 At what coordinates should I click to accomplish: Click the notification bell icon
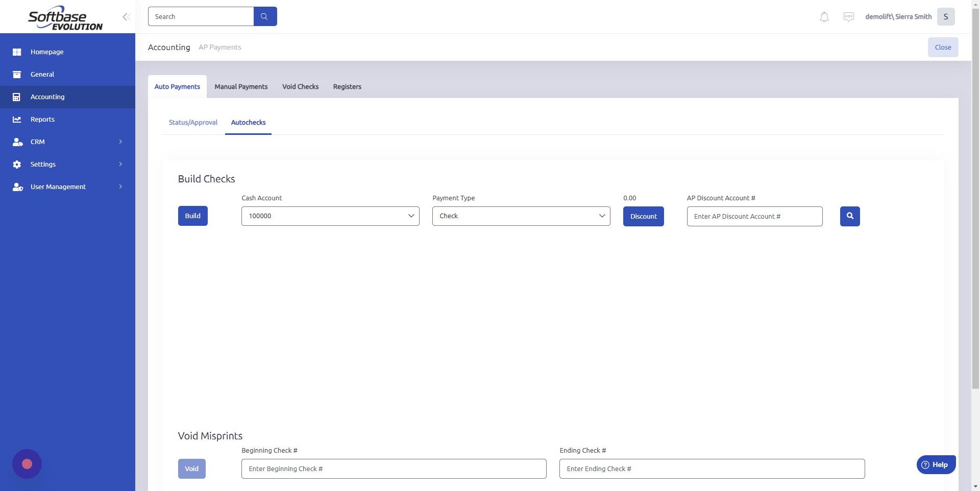(823, 16)
